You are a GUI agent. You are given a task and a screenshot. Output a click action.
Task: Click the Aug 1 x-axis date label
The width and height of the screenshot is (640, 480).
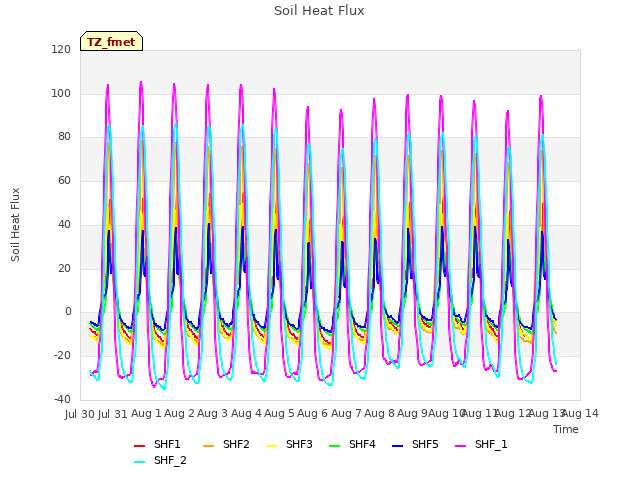coord(147,413)
